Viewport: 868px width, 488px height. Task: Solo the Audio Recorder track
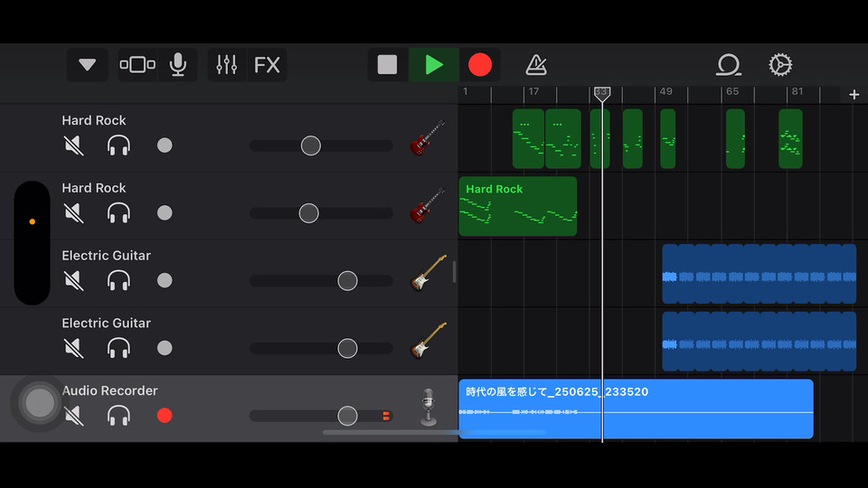[118, 416]
